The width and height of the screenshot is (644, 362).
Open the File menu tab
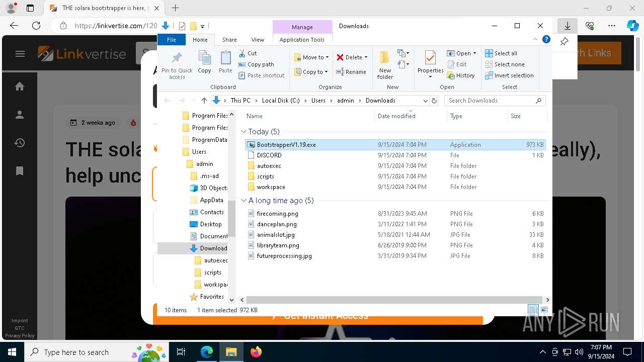(172, 40)
